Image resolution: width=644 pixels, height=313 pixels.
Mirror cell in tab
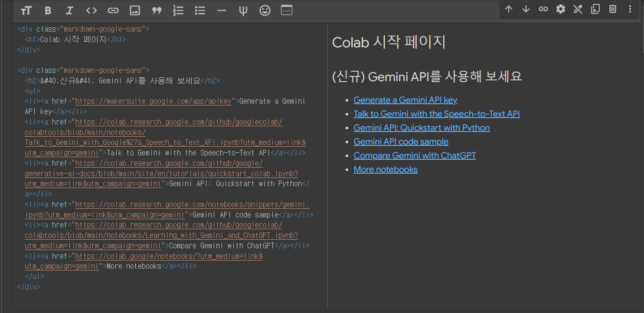coord(595,9)
